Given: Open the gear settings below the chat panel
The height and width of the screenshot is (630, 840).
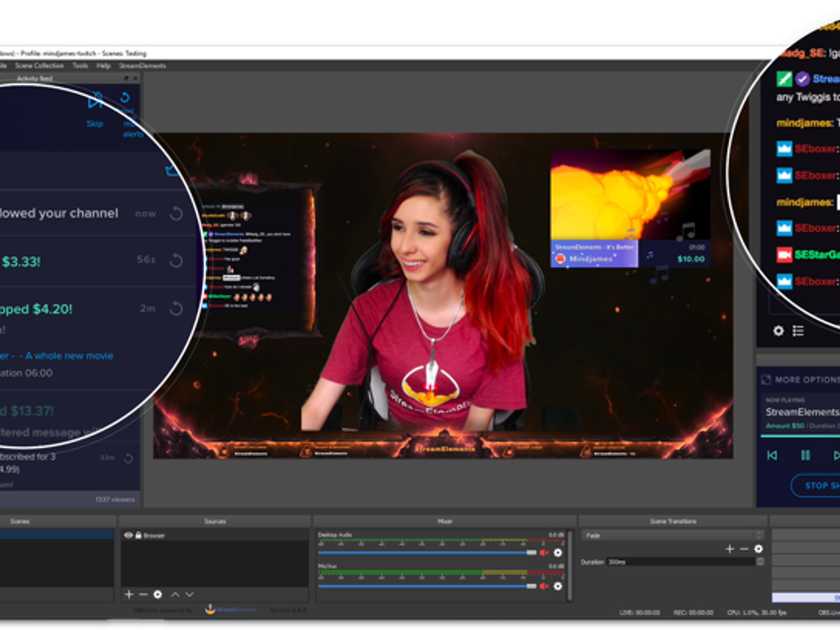Looking at the screenshot, I should click(778, 331).
